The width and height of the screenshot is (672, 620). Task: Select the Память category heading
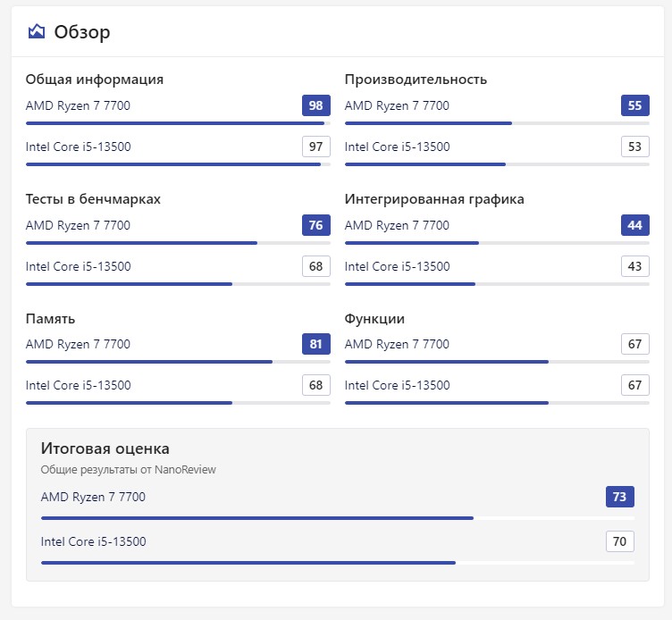point(50,319)
